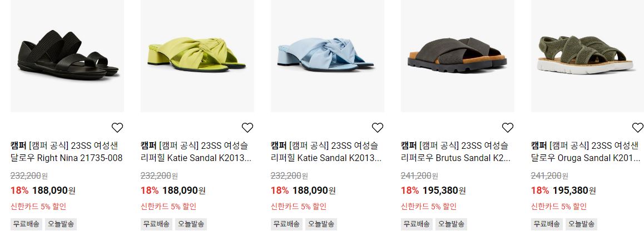This screenshot has height=236, width=644.
Task: Click 무료배송 badge under Oruga Sandal
Action: point(547,224)
